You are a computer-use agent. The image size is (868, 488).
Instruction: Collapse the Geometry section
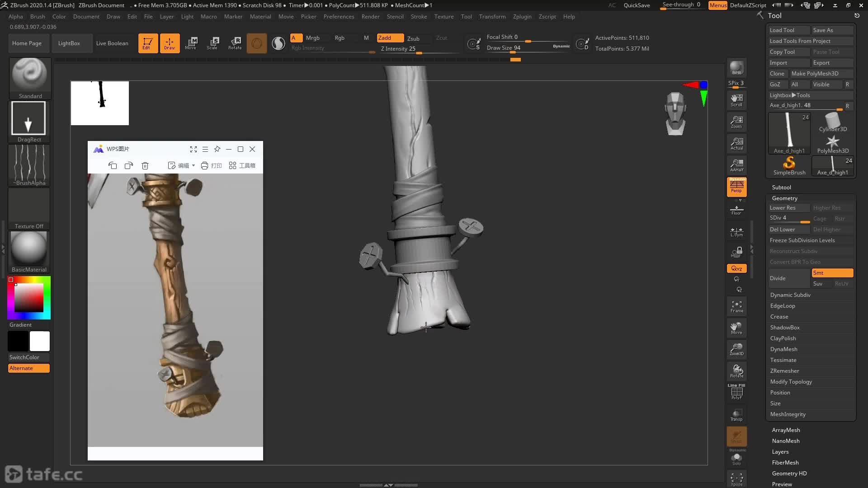(x=784, y=198)
